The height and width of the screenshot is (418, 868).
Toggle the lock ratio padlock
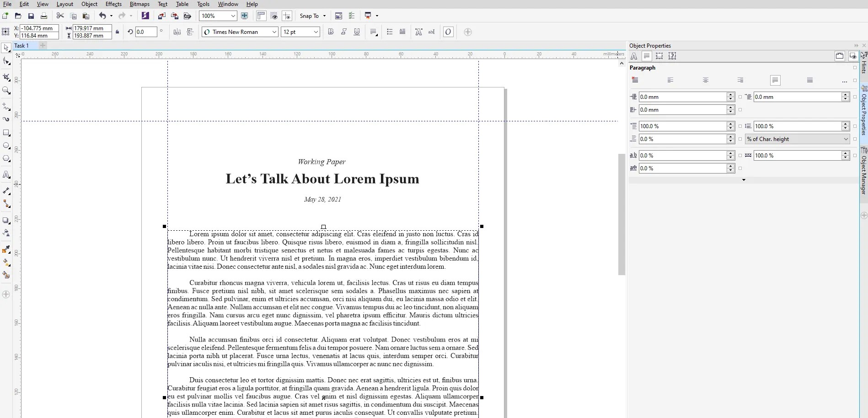point(118,32)
